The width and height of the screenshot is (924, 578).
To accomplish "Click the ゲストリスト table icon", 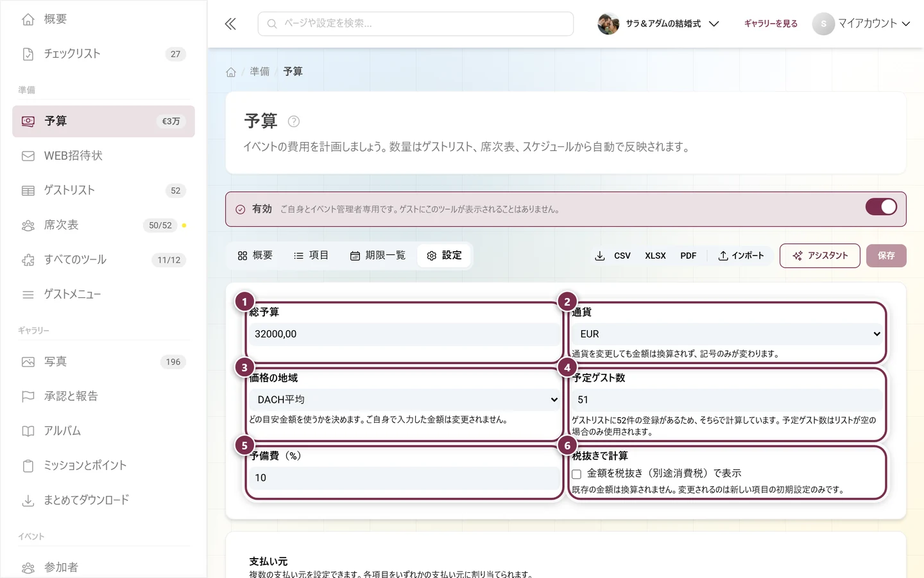I will (x=28, y=191).
